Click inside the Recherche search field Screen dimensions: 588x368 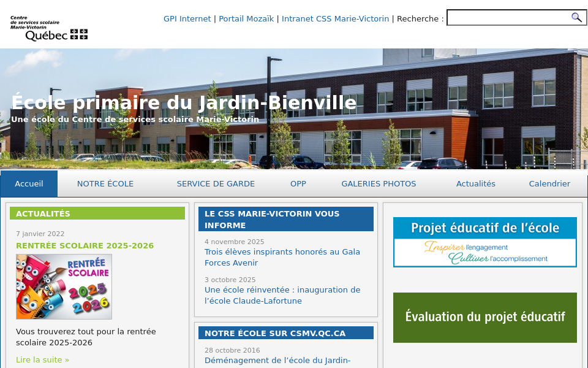click(x=508, y=17)
